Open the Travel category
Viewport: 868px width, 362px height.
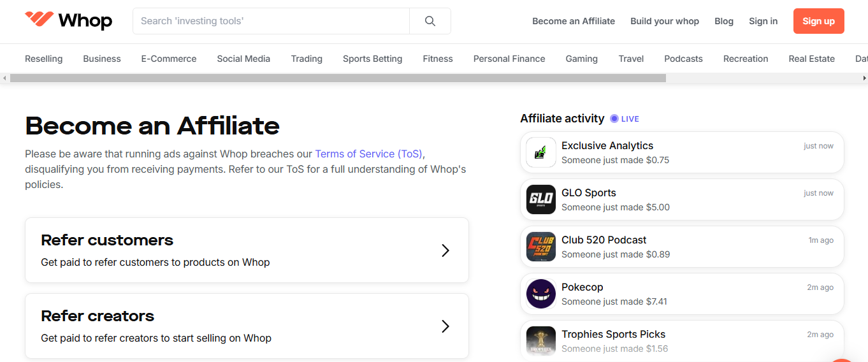631,59
